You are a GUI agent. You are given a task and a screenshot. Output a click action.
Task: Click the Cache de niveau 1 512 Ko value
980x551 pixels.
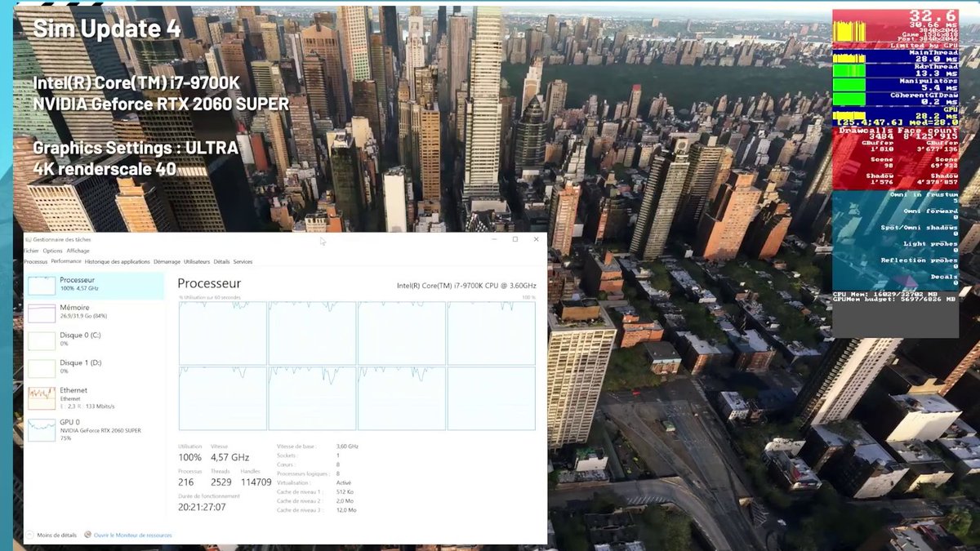point(345,491)
